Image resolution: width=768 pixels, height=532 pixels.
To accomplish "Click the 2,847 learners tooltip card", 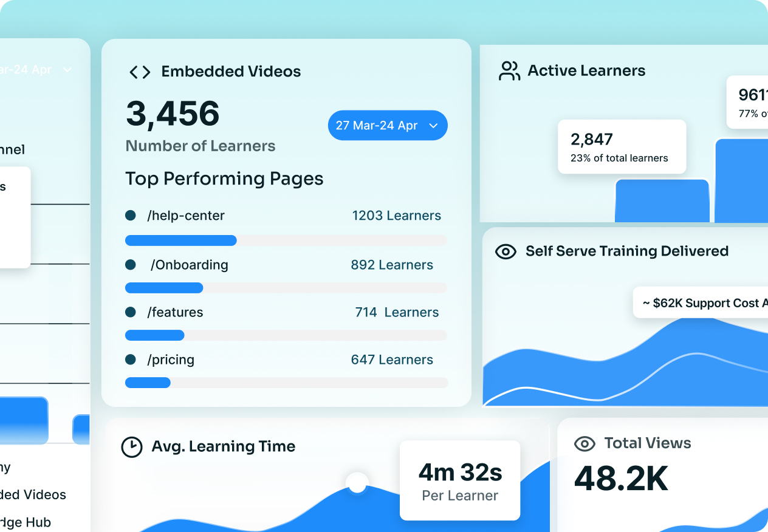I will [x=622, y=146].
